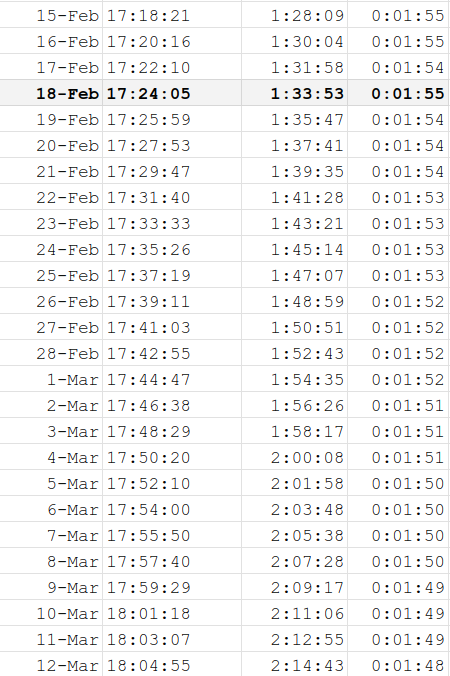The image size is (450, 676).
Task: Click the cell showing 1:48:59
Action: [295, 301]
